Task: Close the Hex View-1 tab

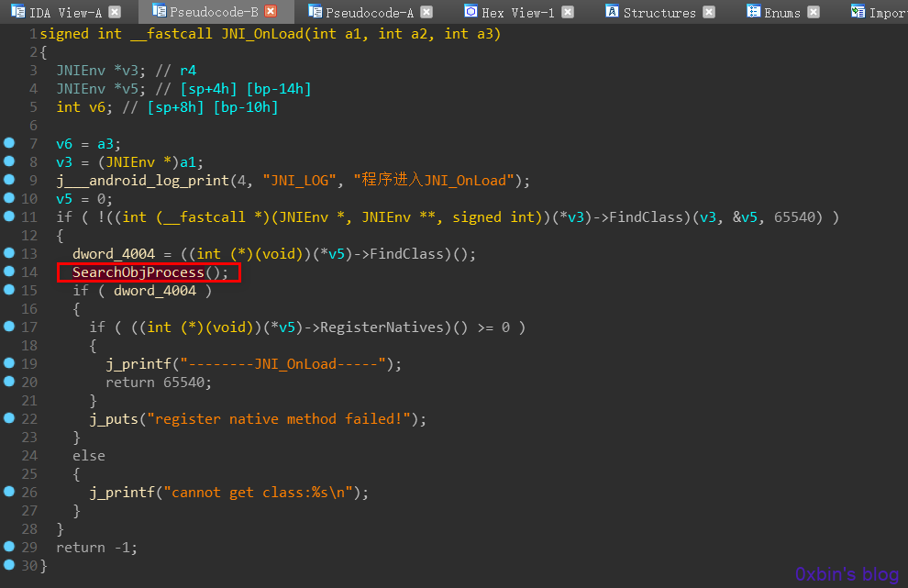Action: [x=568, y=12]
